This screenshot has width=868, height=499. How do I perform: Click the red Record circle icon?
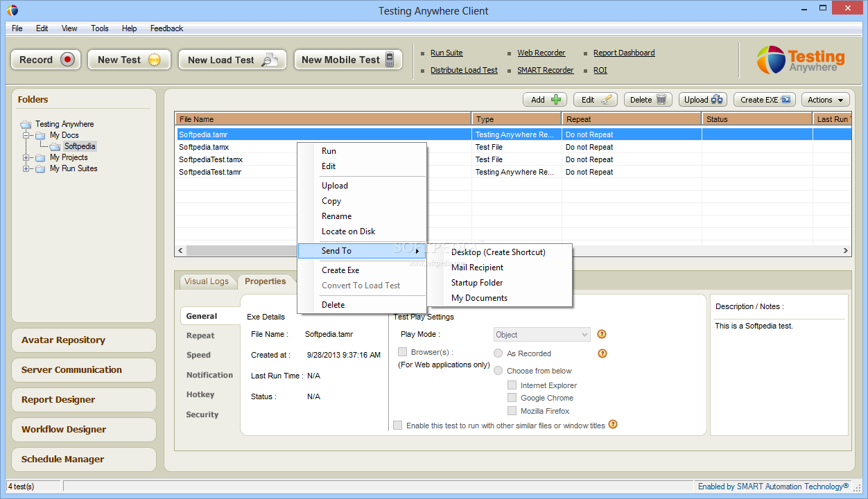click(x=67, y=60)
